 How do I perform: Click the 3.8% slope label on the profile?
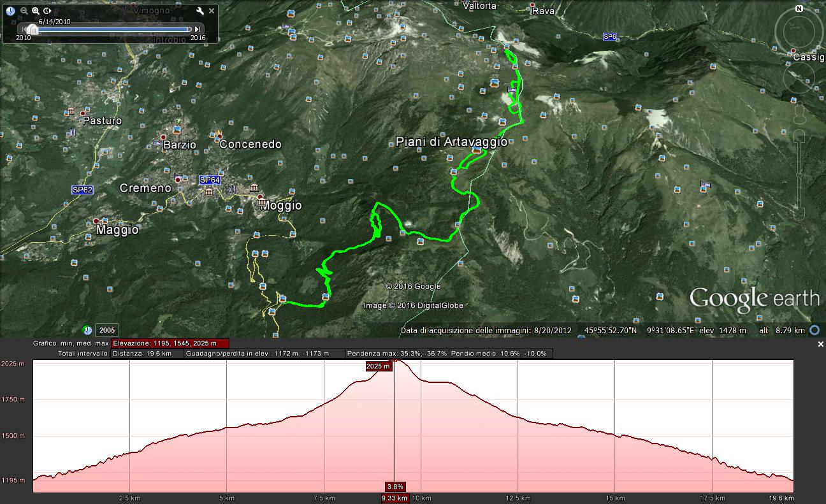(395, 487)
